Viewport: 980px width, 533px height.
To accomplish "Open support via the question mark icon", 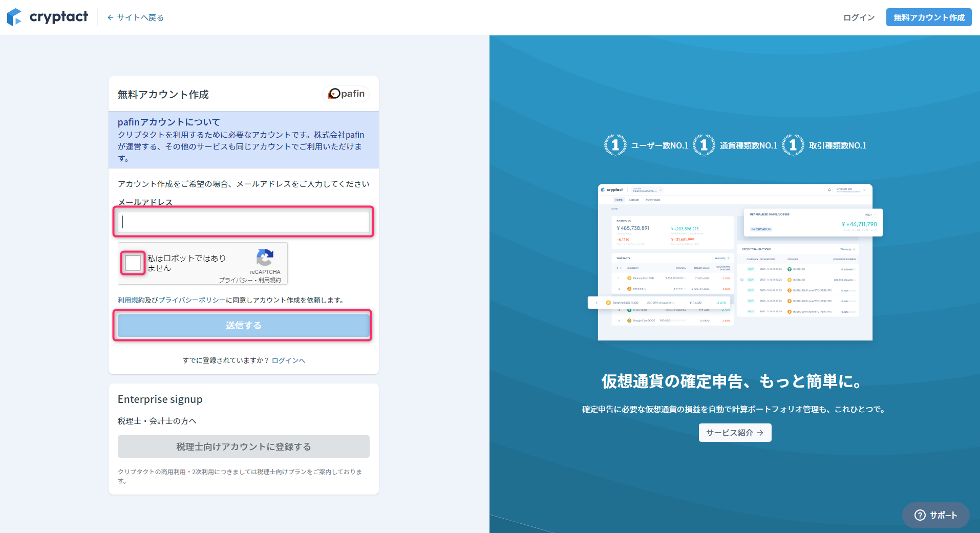I will click(x=920, y=515).
